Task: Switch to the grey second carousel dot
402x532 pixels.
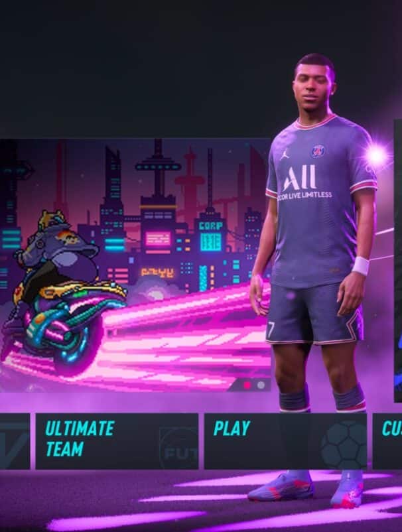Action: pyautogui.click(x=261, y=385)
